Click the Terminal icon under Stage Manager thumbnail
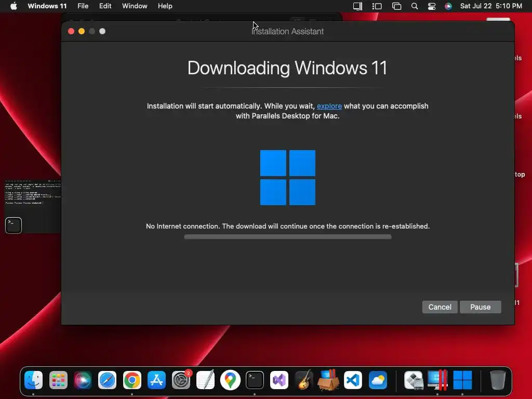 tap(14, 225)
